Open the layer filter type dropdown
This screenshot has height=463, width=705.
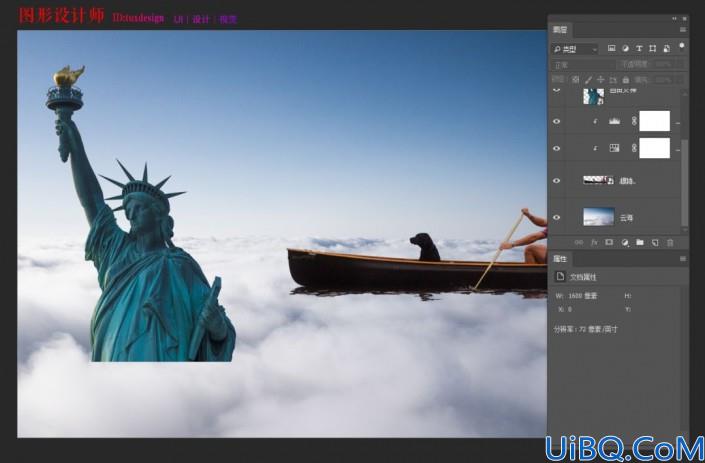575,49
